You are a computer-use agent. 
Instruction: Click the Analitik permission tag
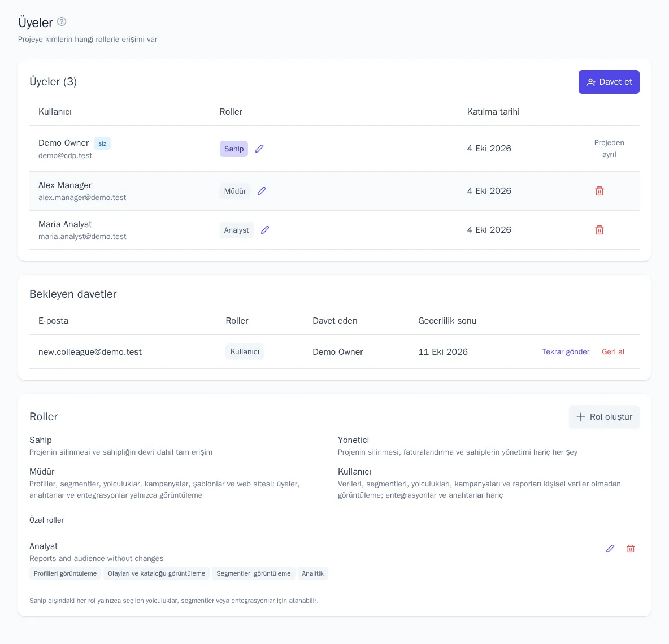coord(312,573)
